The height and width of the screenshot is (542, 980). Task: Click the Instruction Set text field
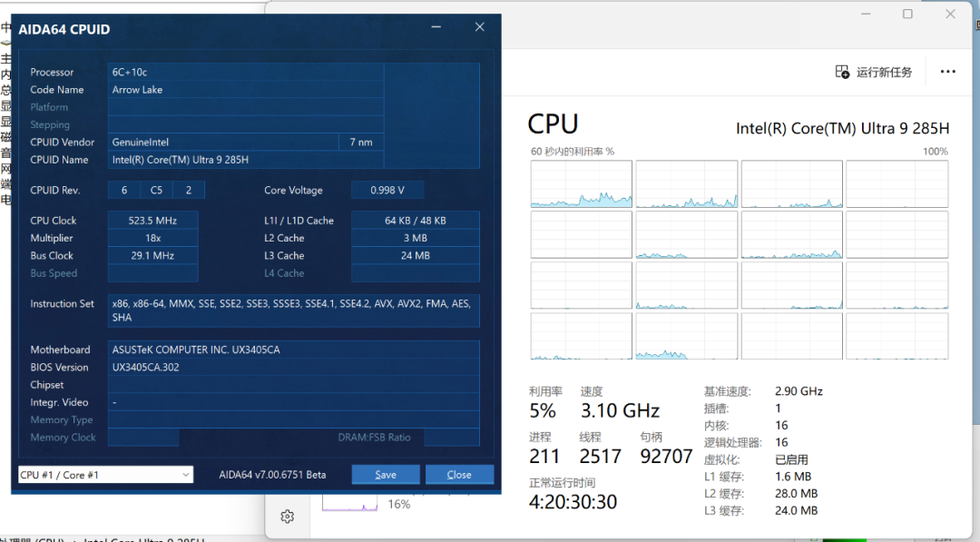click(294, 310)
